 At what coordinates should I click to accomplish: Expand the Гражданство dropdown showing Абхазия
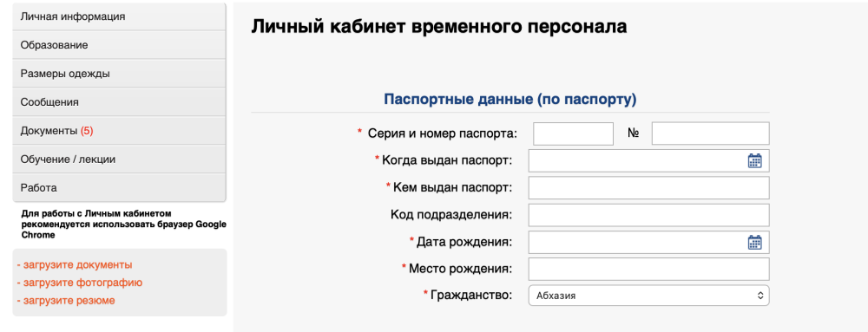648,296
